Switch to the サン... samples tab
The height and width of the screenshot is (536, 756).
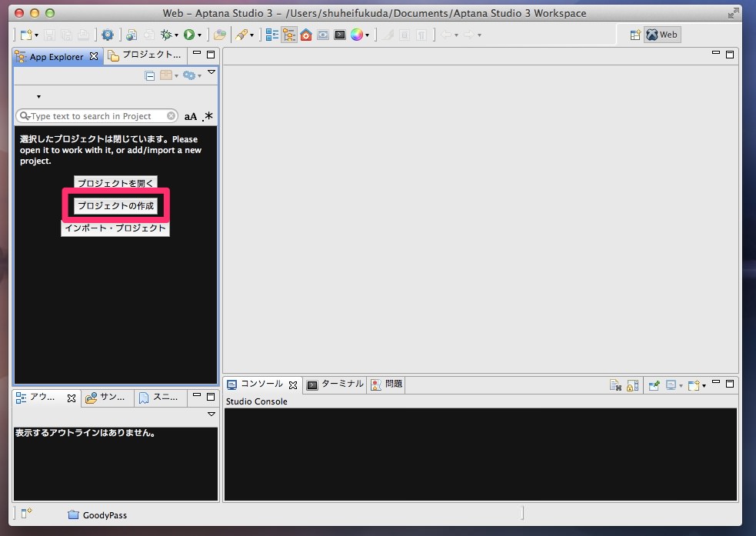[106, 397]
